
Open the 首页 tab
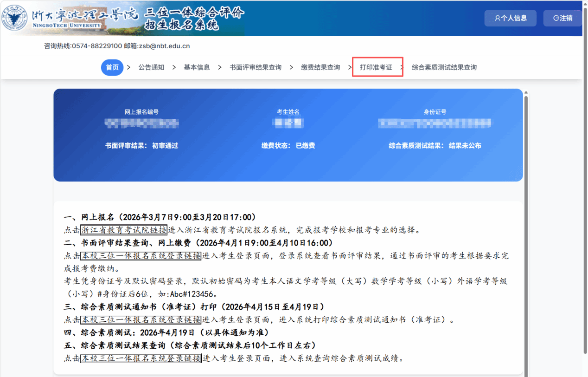112,67
